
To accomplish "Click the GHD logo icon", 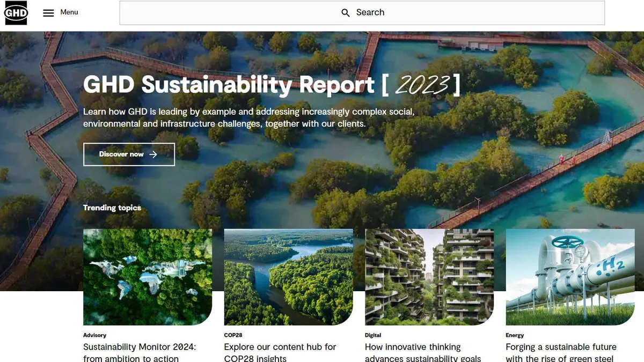I will (16, 13).
